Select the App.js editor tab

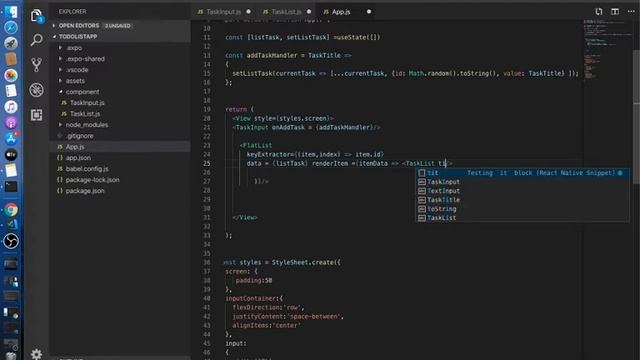pos(347,12)
